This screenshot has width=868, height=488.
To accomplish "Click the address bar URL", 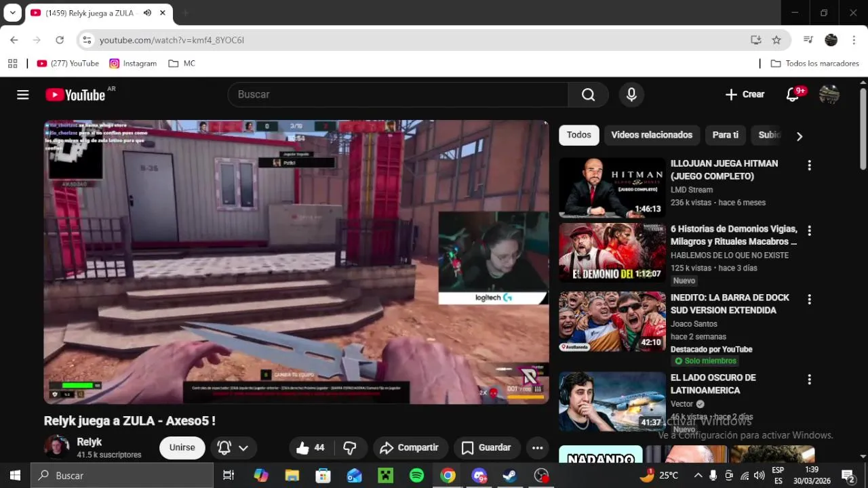I will [172, 40].
